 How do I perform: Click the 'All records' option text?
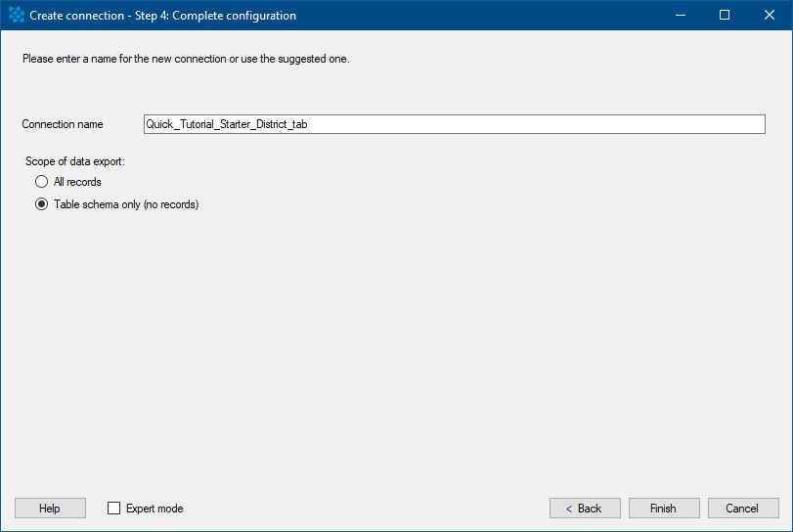[77, 182]
